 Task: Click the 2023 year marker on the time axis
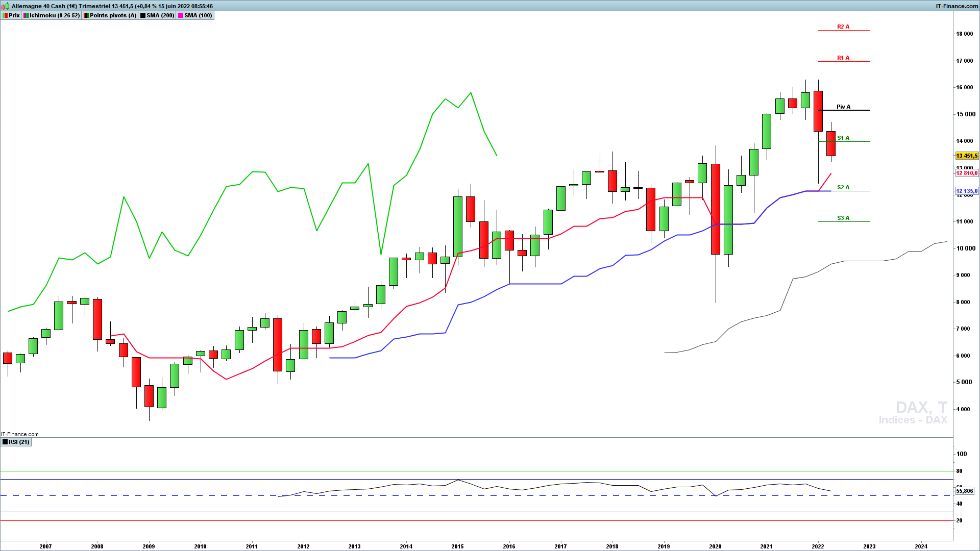point(869,546)
